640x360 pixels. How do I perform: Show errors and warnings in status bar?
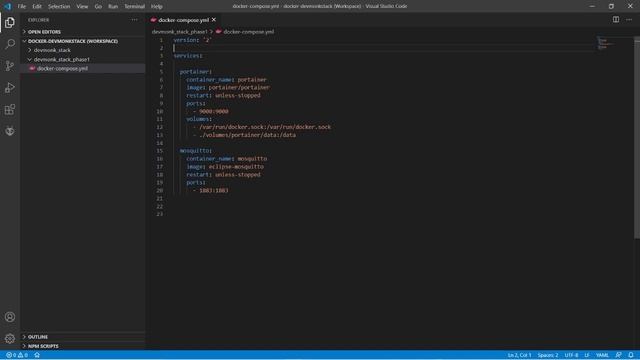point(17,355)
